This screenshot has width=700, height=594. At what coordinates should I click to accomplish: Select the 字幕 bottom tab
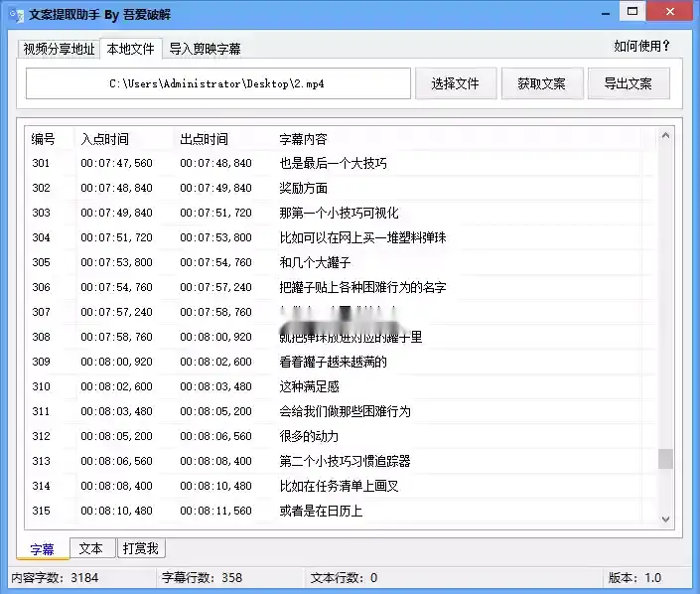click(x=43, y=548)
